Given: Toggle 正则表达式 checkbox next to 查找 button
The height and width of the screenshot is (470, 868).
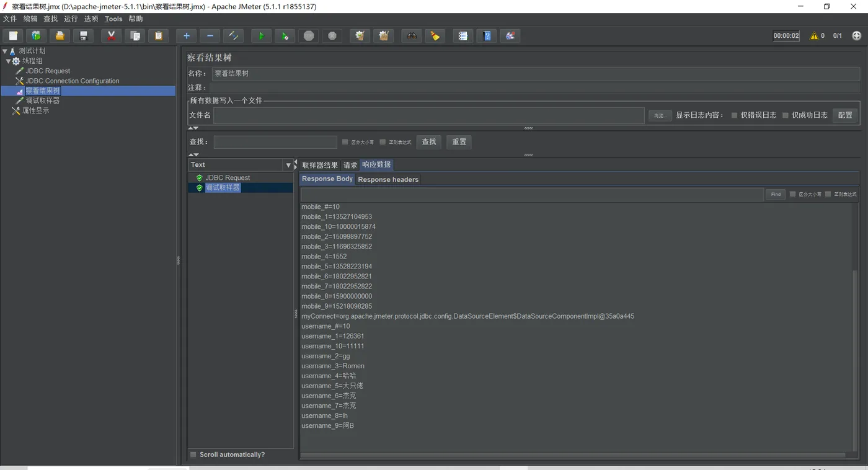Looking at the screenshot, I should [x=383, y=142].
